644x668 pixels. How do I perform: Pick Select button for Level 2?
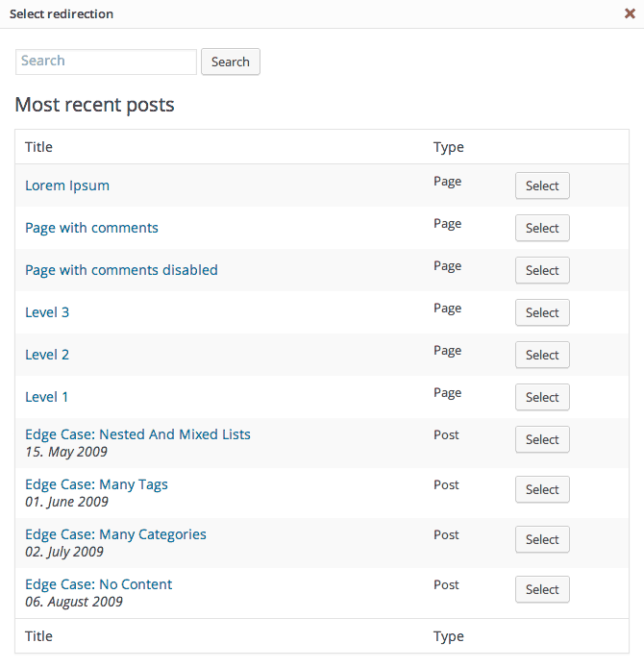point(542,355)
